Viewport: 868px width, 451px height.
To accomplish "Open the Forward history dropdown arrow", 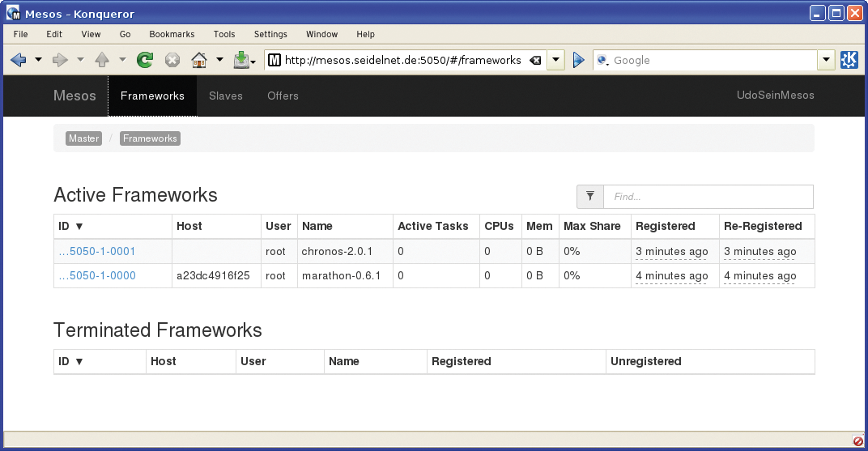I will [80, 60].
